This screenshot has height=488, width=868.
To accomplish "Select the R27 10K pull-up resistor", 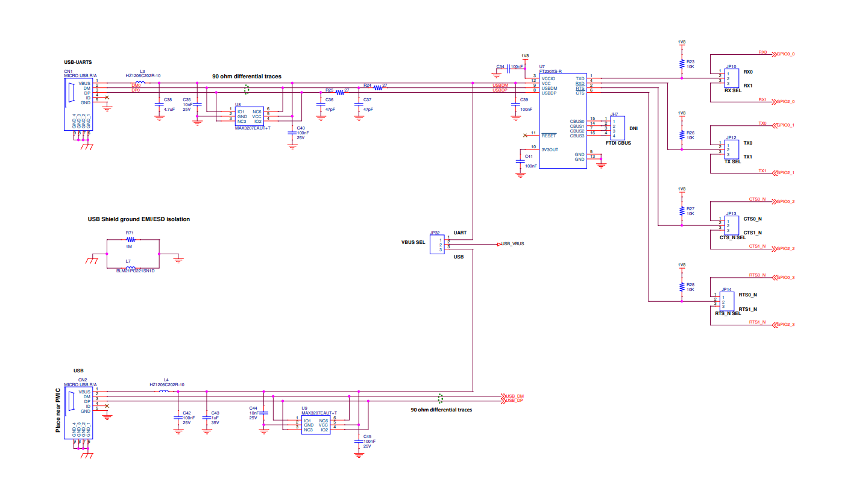I will click(682, 211).
